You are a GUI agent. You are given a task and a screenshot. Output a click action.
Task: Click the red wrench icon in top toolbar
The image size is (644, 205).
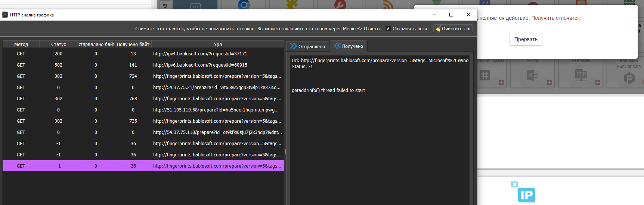coord(340,4)
